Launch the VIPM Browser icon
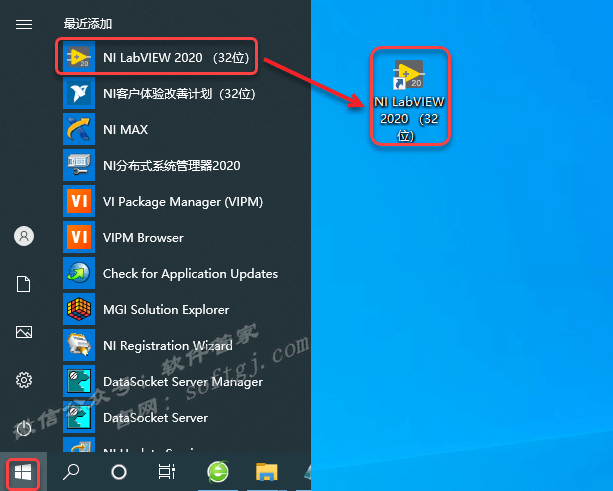Screen dimensions: 613x491 79,237
